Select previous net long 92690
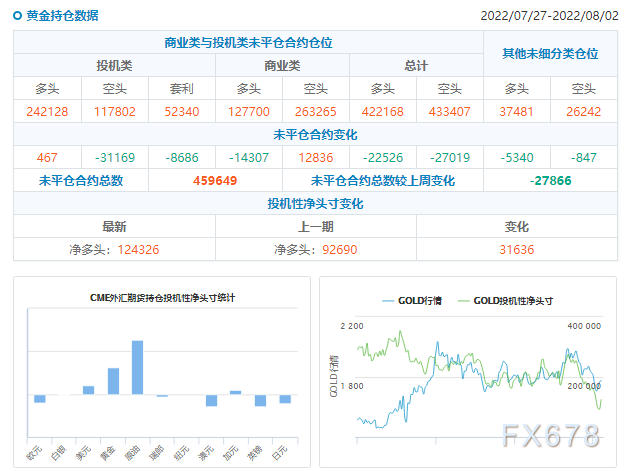Image resolution: width=630 pixels, height=471 pixels. 340,250
